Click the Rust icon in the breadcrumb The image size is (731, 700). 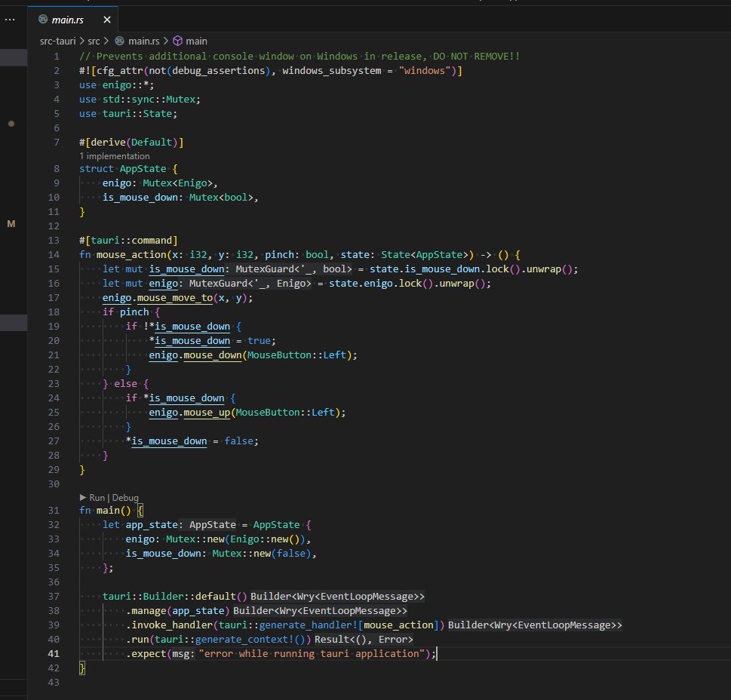click(119, 41)
